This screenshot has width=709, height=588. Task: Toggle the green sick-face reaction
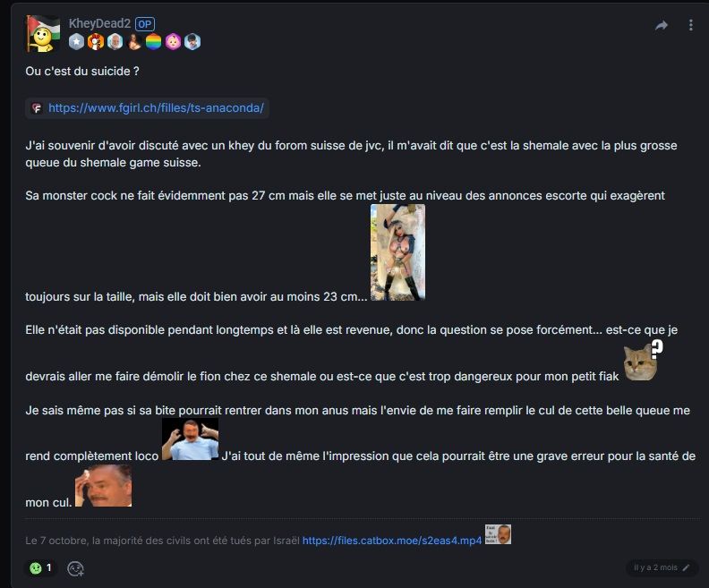coord(40,568)
